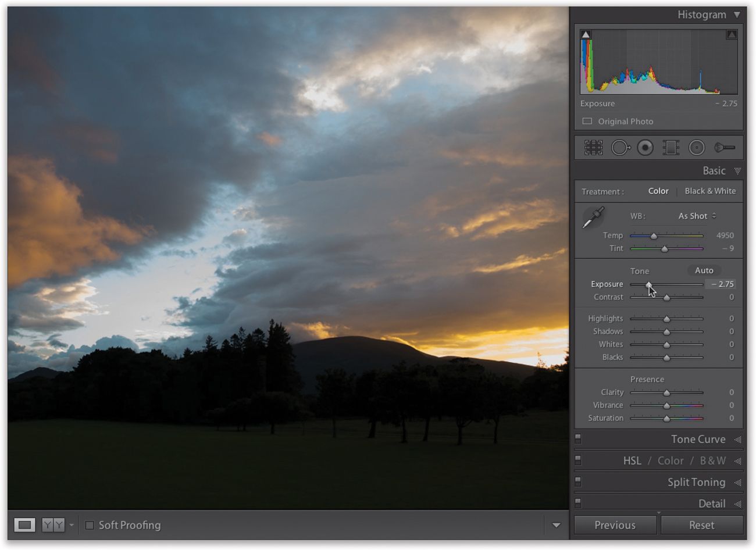Switch to Before/After view (Y|Y)
The image size is (756, 550).
click(54, 525)
